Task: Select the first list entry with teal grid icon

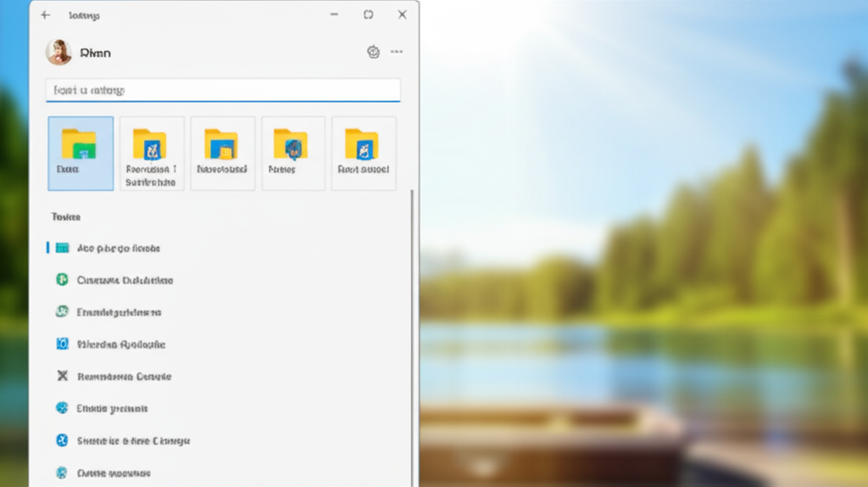Action: pyautogui.click(x=118, y=249)
